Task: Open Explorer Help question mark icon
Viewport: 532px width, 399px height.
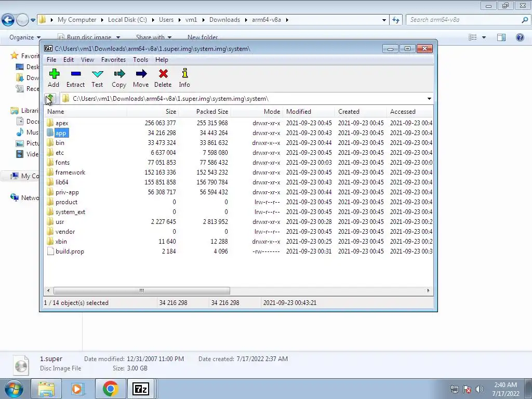Action: click(520, 37)
